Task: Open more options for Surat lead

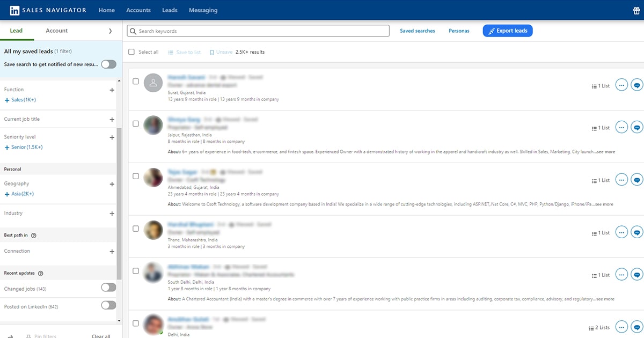Action: pos(621,85)
